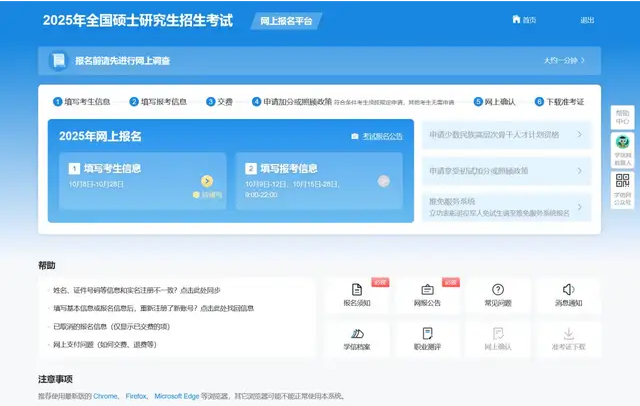
Task: Click the QR code 学信网公众号 icon
Action: (x=623, y=186)
